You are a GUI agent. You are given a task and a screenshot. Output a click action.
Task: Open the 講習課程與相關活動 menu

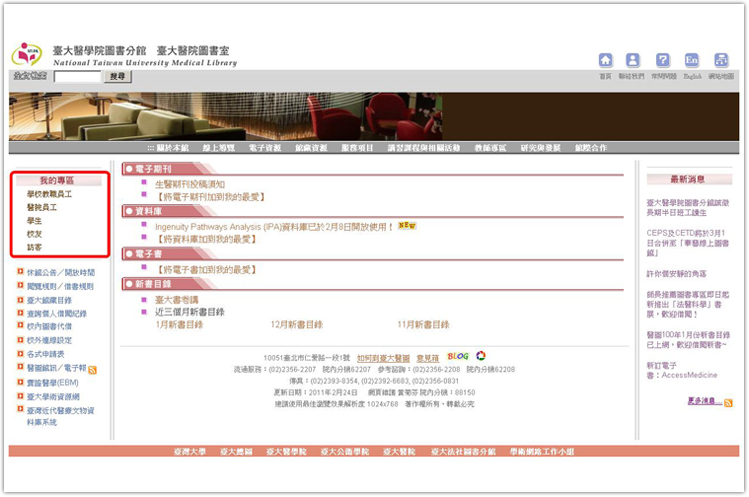click(424, 148)
